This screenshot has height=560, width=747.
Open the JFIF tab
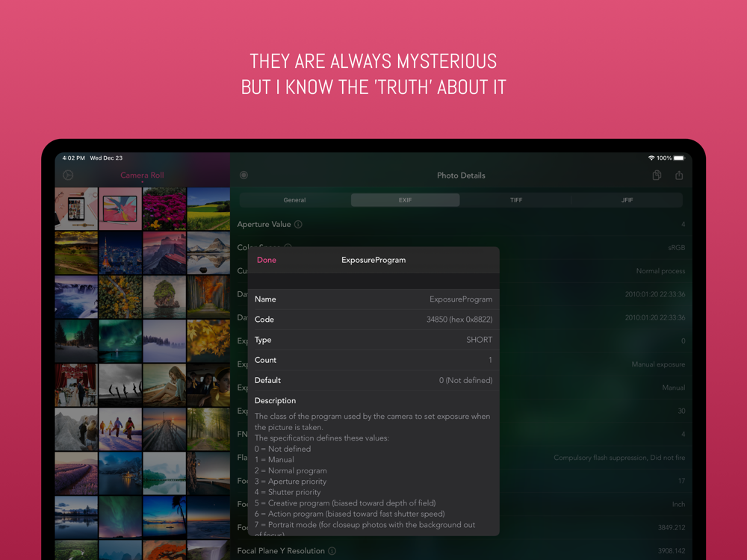pos(627,200)
